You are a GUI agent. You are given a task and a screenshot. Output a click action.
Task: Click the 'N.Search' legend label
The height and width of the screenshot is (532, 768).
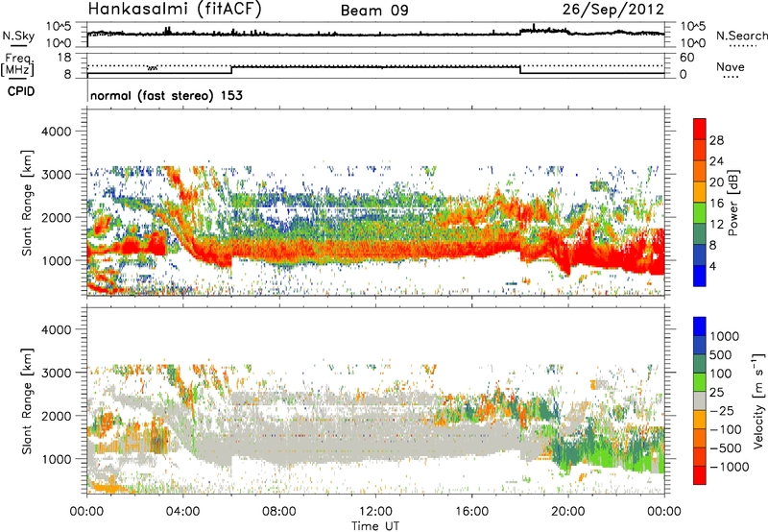(x=741, y=36)
